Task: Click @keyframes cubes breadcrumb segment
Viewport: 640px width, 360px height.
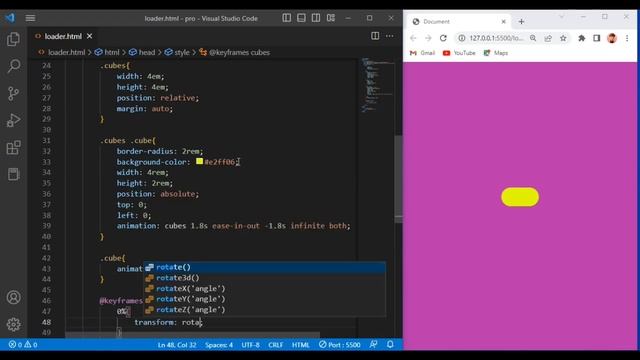Action: (239, 52)
